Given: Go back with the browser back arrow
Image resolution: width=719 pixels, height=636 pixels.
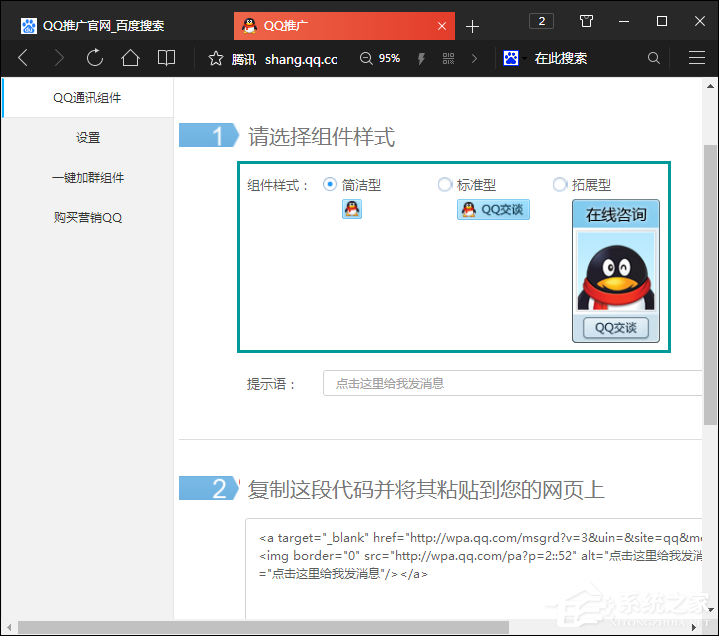Looking at the screenshot, I should click(23, 58).
